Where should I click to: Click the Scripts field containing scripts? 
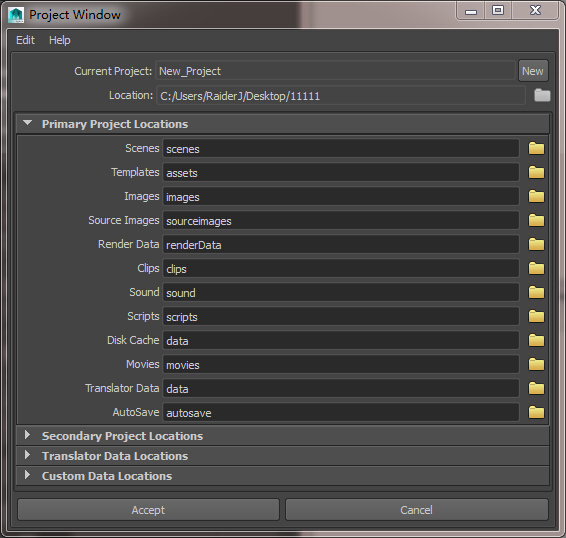[x=341, y=316]
